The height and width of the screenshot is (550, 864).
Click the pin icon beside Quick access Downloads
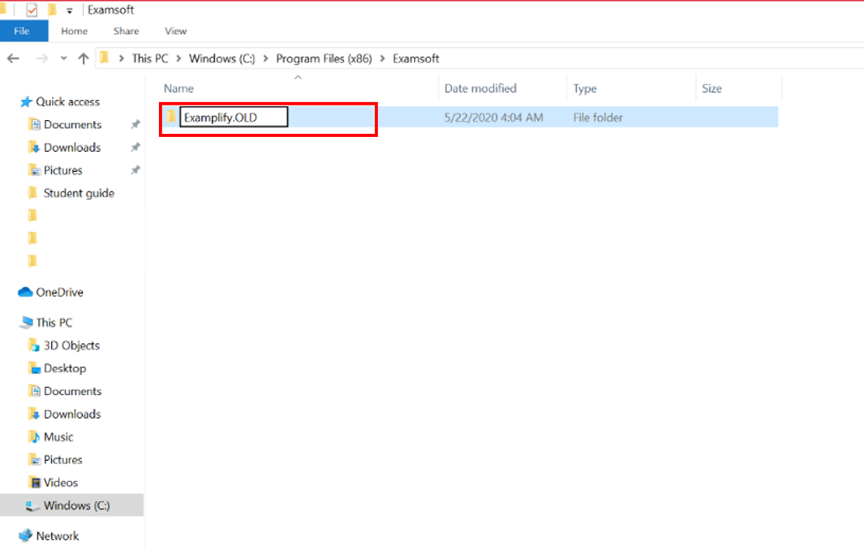[135, 147]
